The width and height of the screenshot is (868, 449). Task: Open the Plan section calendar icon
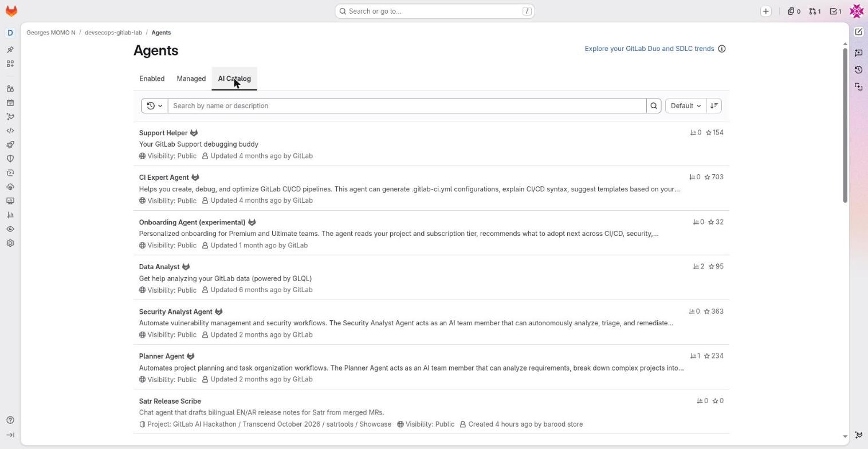coord(10,103)
